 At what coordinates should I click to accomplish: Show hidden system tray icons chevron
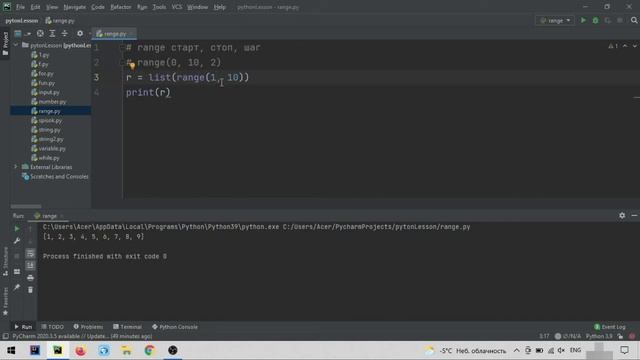click(x=516, y=350)
